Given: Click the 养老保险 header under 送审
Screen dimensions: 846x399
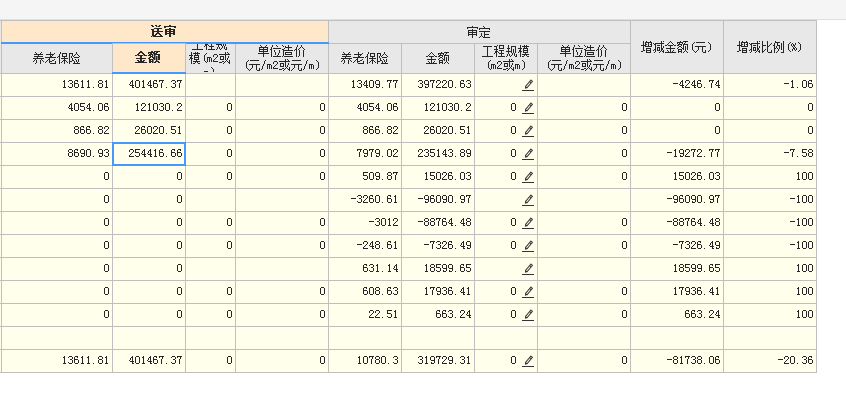Looking at the screenshot, I should 56,59.
